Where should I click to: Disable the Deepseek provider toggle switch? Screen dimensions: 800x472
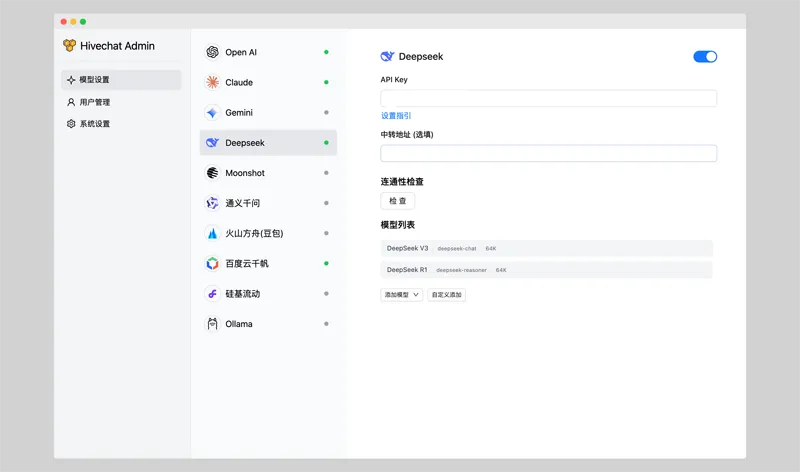point(705,57)
